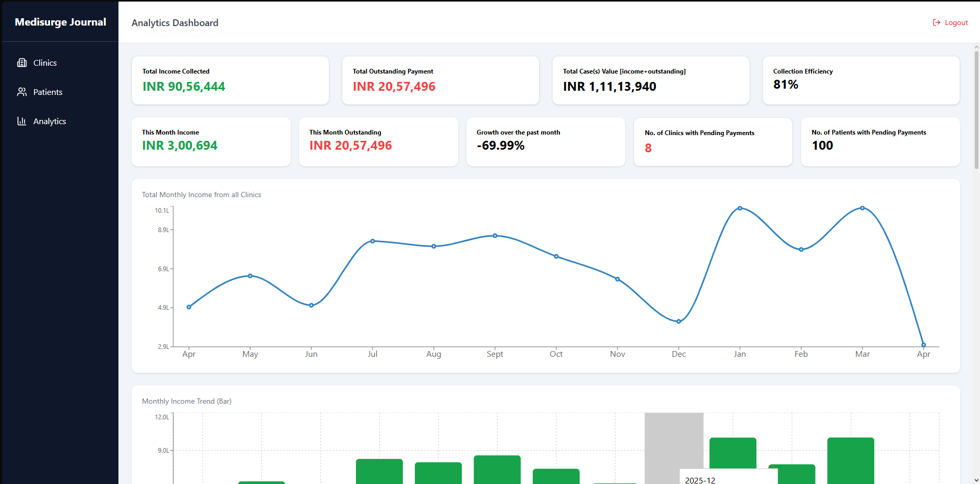Click the red 8 pending clinics count
This screenshot has height=484, width=980.
pyautogui.click(x=648, y=148)
